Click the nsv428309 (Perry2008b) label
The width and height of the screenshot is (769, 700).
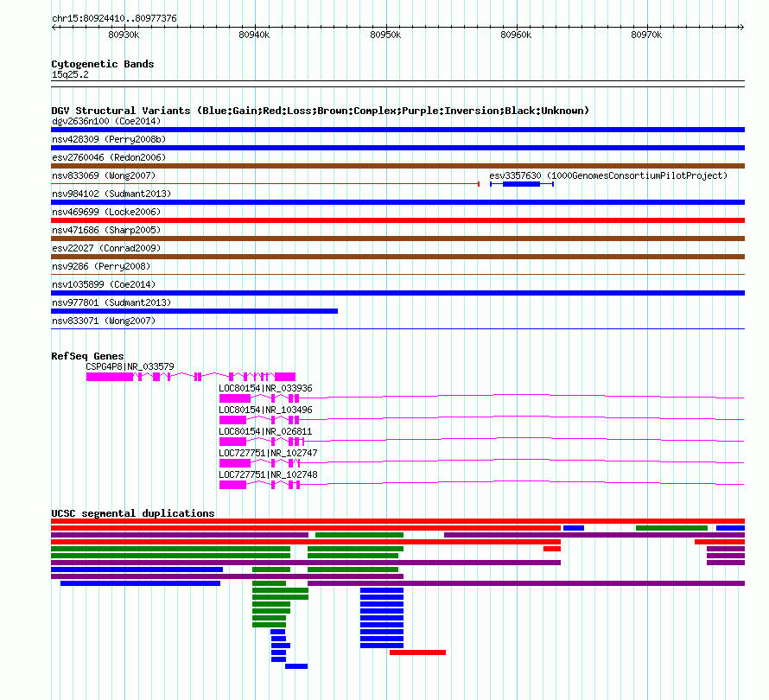coord(109,139)
